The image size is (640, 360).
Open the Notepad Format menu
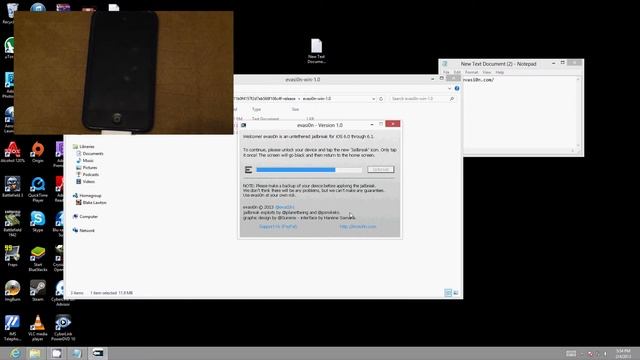(471, 72)
